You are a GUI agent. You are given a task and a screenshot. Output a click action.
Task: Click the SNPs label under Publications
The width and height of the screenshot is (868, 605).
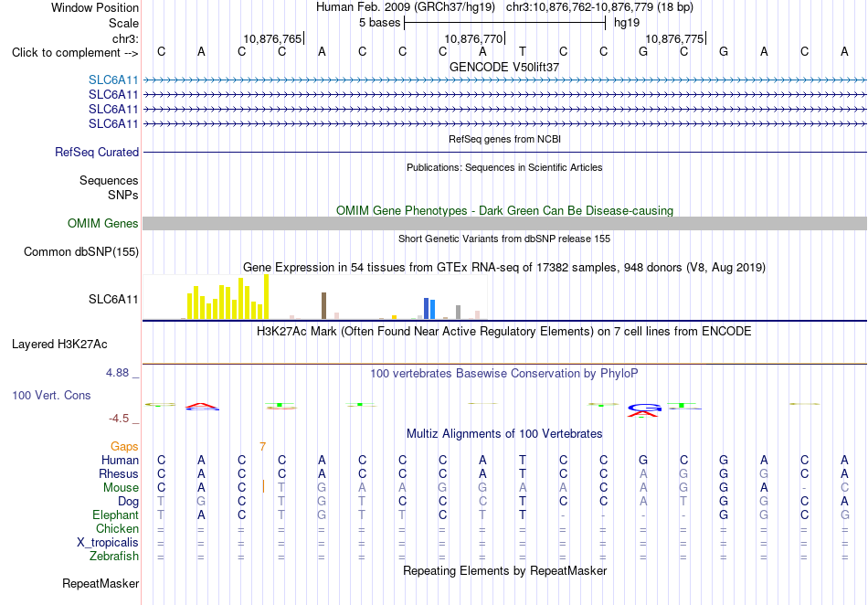tap(123, 195)
